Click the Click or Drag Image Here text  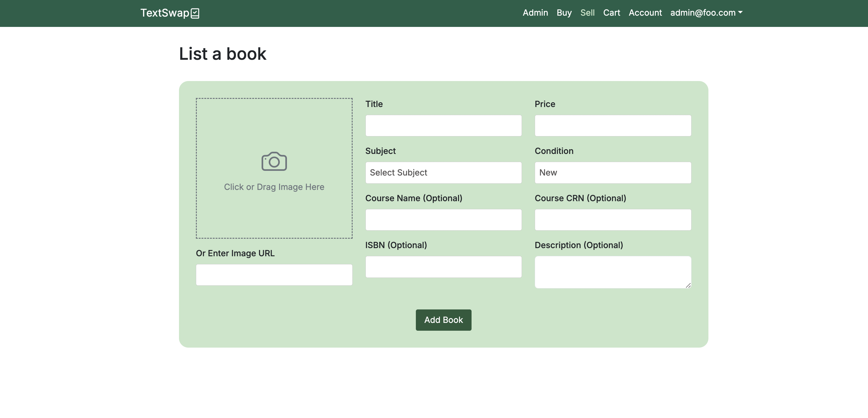tap(274, 187)
